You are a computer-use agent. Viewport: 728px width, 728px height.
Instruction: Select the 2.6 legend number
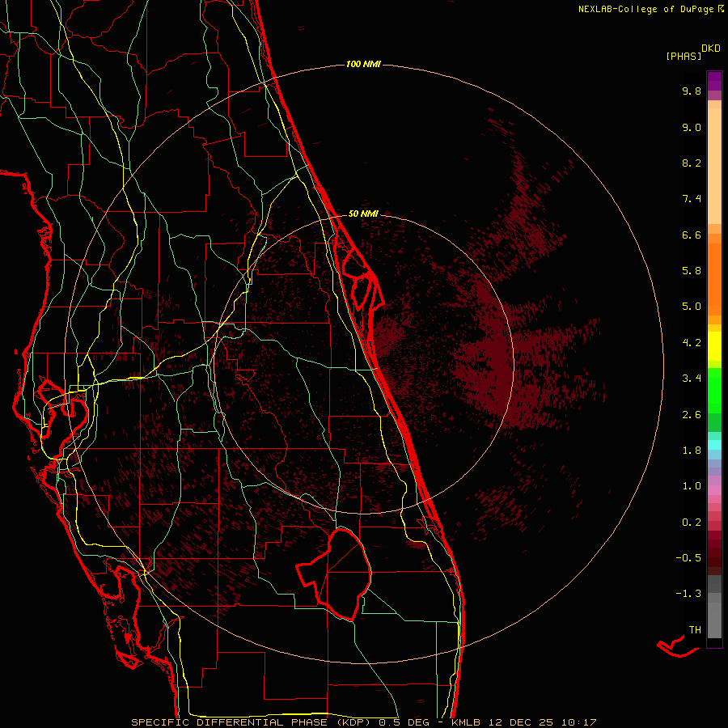(x=692, y=415)
